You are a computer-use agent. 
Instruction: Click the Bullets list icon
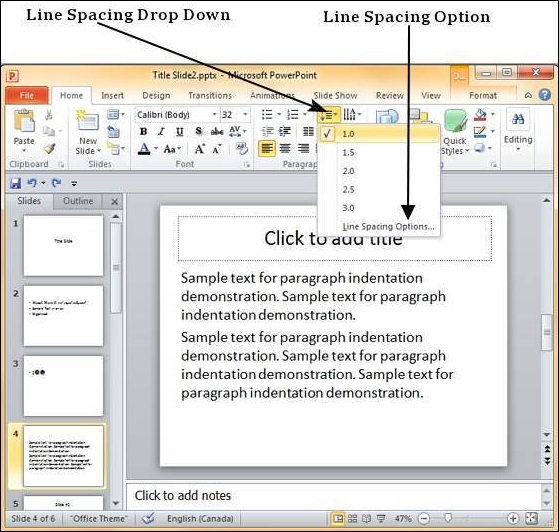coord(267,114)
